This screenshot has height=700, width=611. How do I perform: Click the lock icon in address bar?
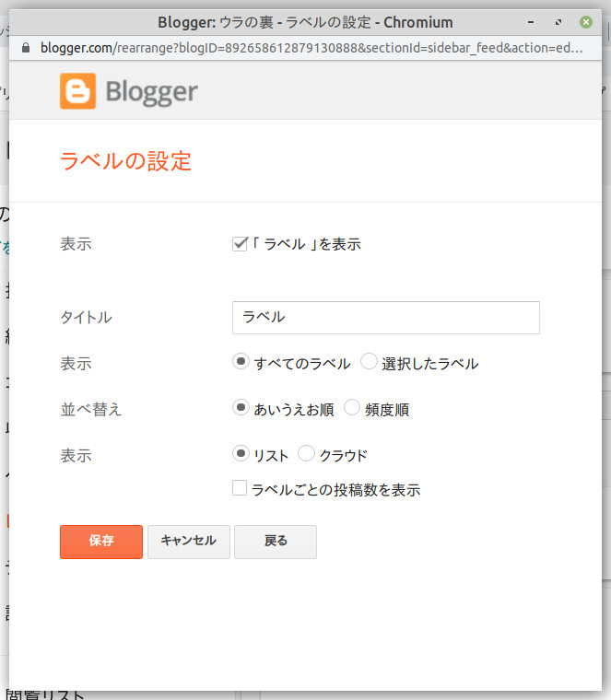(x=26, y=48)
